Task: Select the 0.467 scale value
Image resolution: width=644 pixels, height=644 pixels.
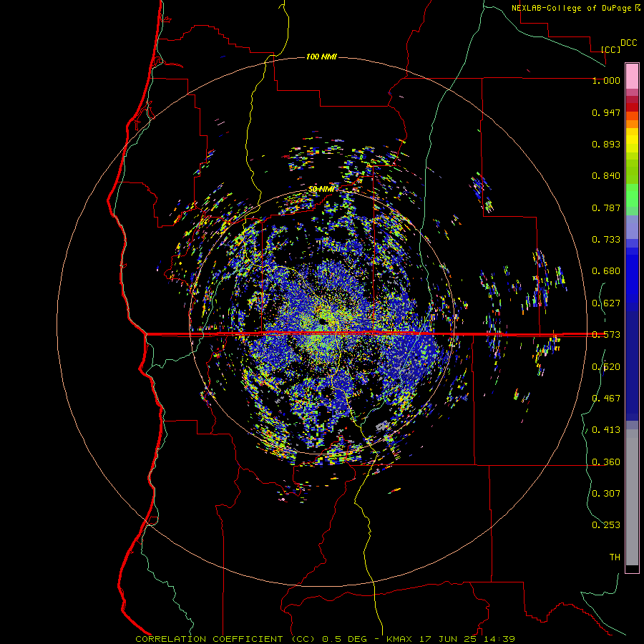Action: point(606,398)
